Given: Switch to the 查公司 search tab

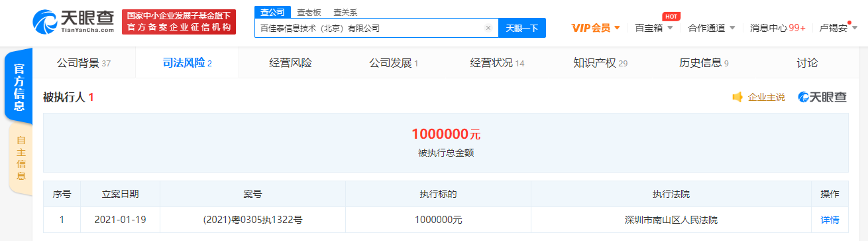Looking at the screenshot, I should click(272, 12).
